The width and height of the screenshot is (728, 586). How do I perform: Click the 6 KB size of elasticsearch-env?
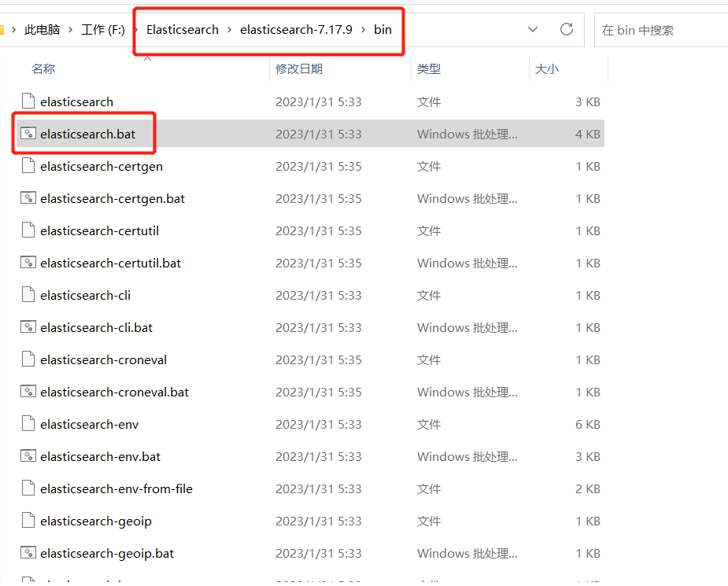[x=588, y=424]
